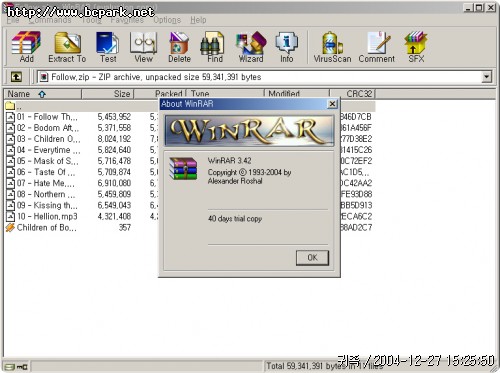Click the file icon of '07 - Hate Me....'
The height and width of the screenshot is (373, 500).
pos(10,183)
